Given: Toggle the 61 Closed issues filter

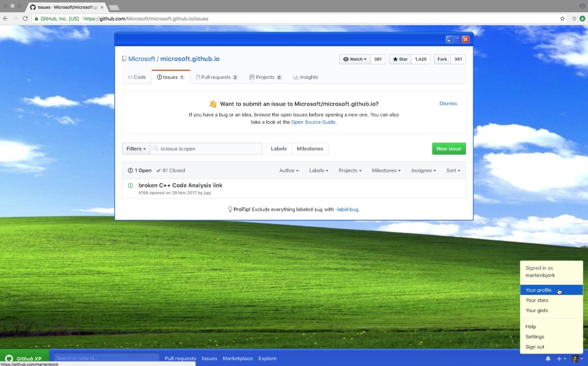Looking at the screenshot, I should (170, 170).
